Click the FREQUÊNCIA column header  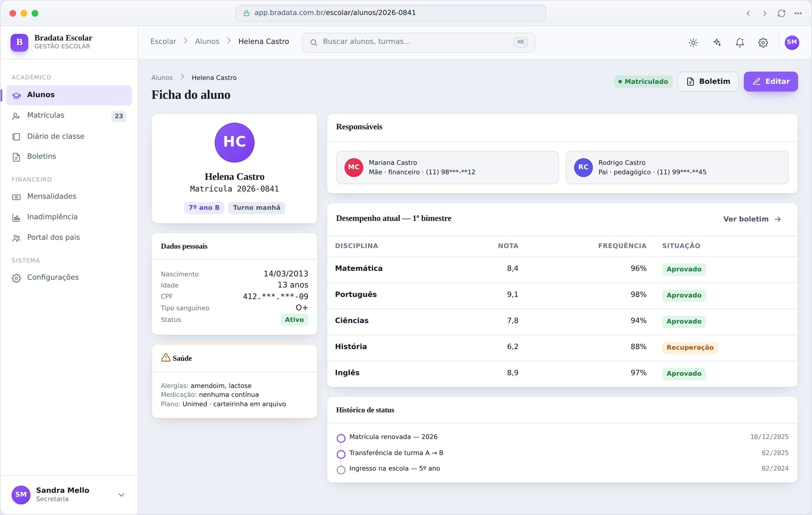point(622,246)
